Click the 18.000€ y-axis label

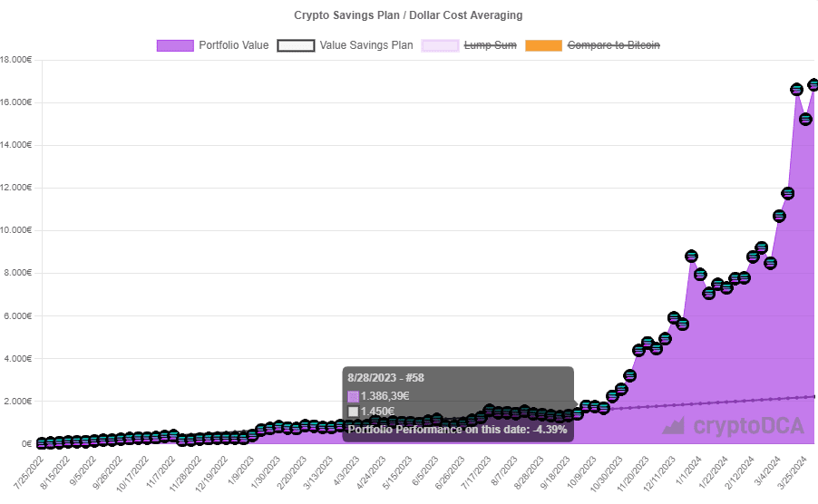(15, 60)
